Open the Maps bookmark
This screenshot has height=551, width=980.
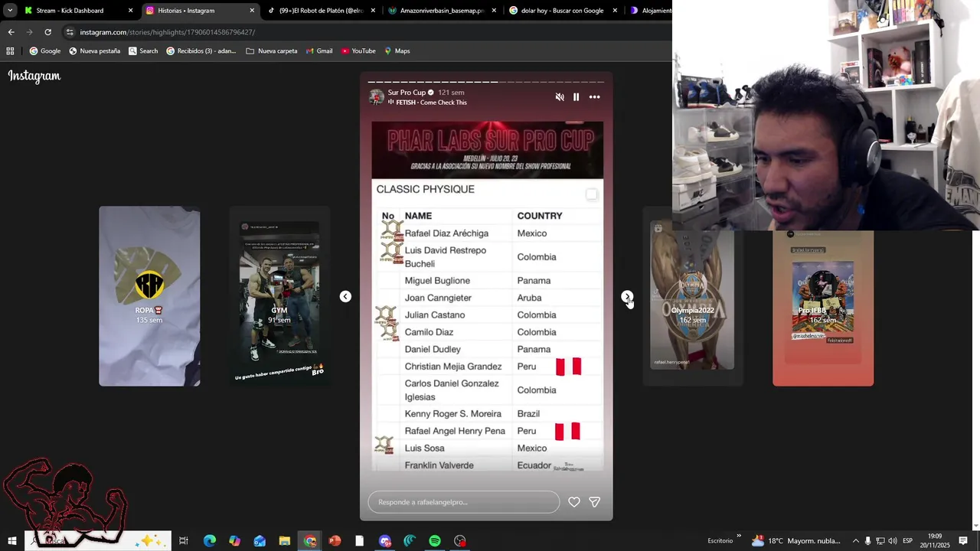coord(397,51)
